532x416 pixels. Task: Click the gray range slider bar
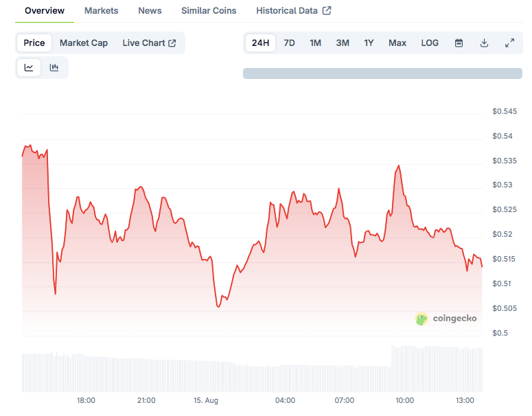coord(382,73)
